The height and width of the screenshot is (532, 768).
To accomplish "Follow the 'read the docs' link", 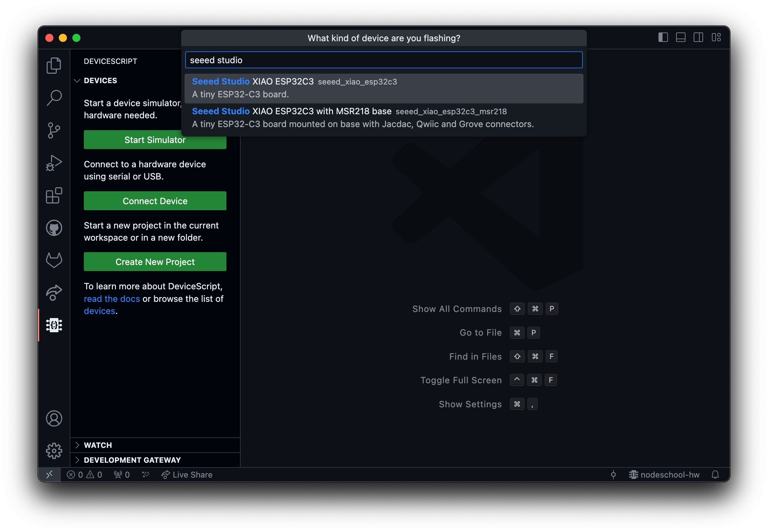I will tap(112, 299).
